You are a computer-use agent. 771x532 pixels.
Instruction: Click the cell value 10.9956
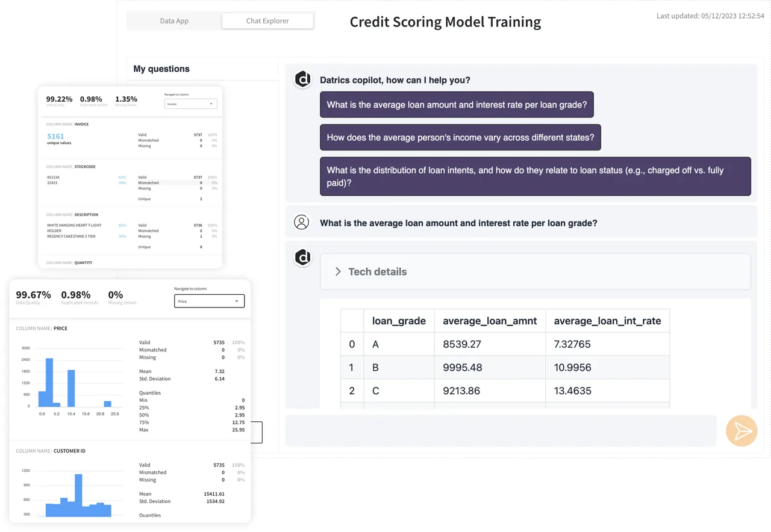click(572, 368)
